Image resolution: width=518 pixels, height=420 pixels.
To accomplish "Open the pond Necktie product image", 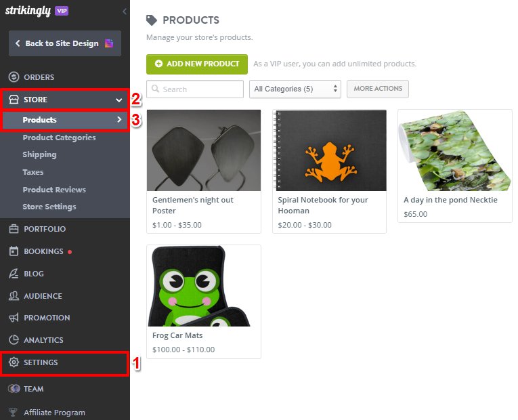I will point(455,150).
